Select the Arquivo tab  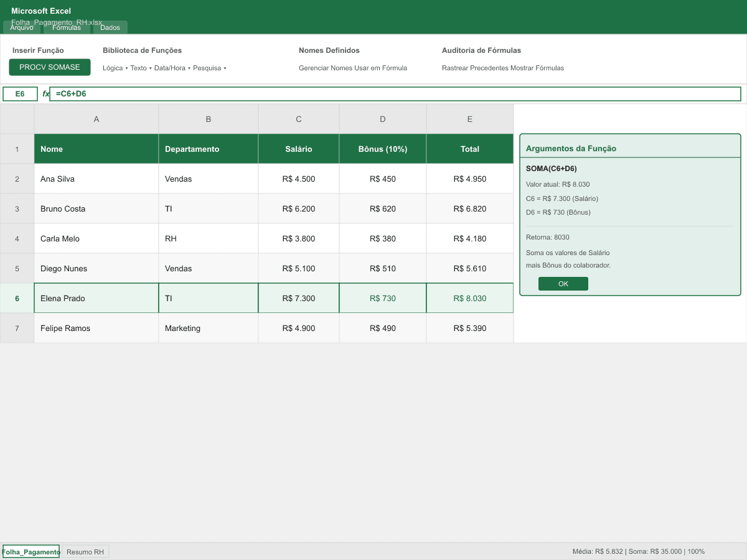click(x=21, y=27)
